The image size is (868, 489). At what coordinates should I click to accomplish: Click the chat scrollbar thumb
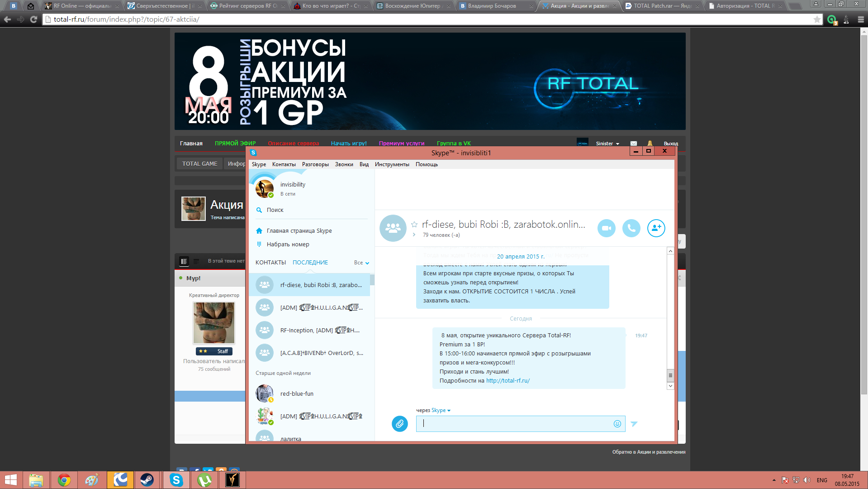[x=670, y=375]
